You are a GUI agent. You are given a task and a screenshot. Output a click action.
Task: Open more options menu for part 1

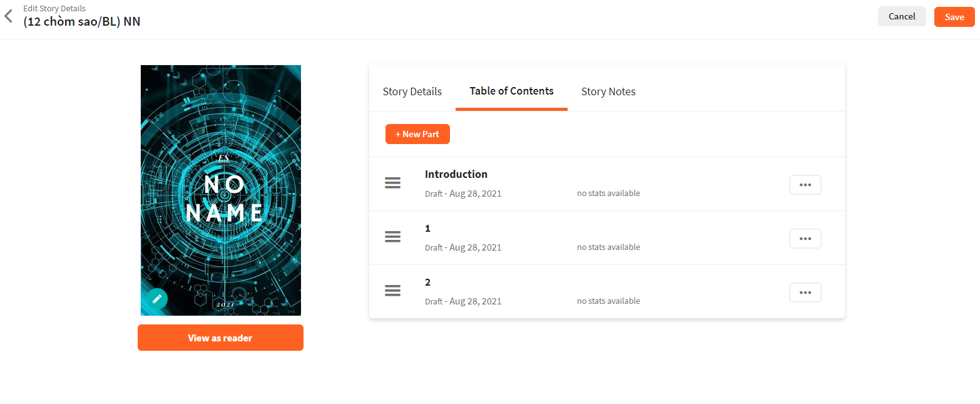(805, 239)
